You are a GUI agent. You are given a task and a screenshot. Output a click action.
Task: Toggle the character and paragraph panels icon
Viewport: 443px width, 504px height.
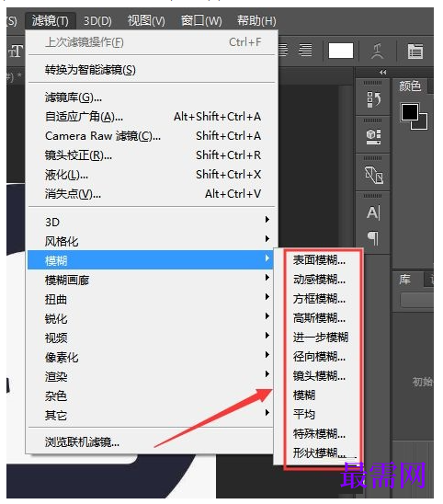point(415,52)
